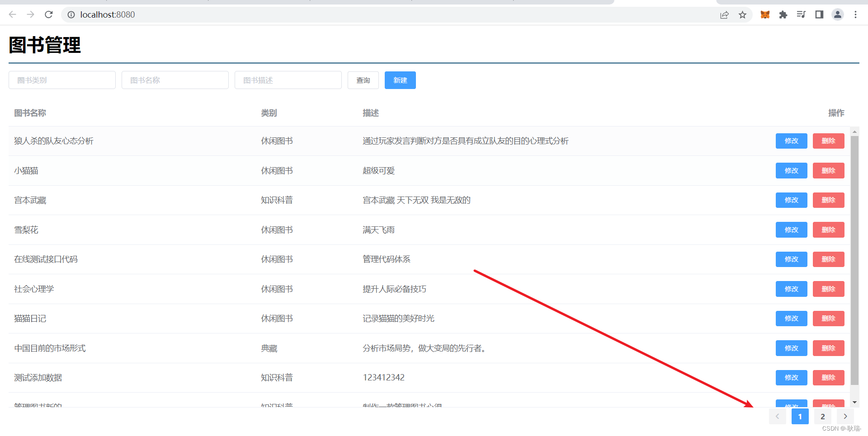Edit the 狼人杀的队友心态分析 row with 修改
Viewport: 868px width, 436px height.
[791, 141]
